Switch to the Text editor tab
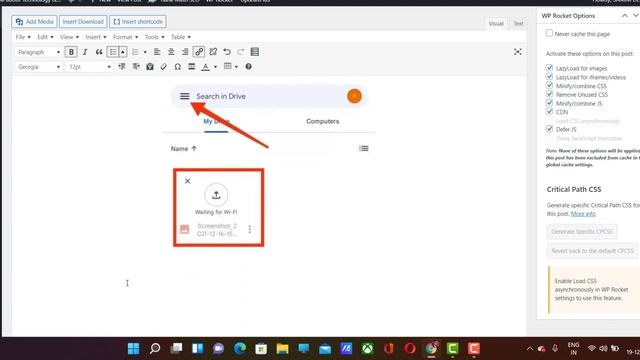The width and height of the screenshot is (640, 360). click(518, 24)
